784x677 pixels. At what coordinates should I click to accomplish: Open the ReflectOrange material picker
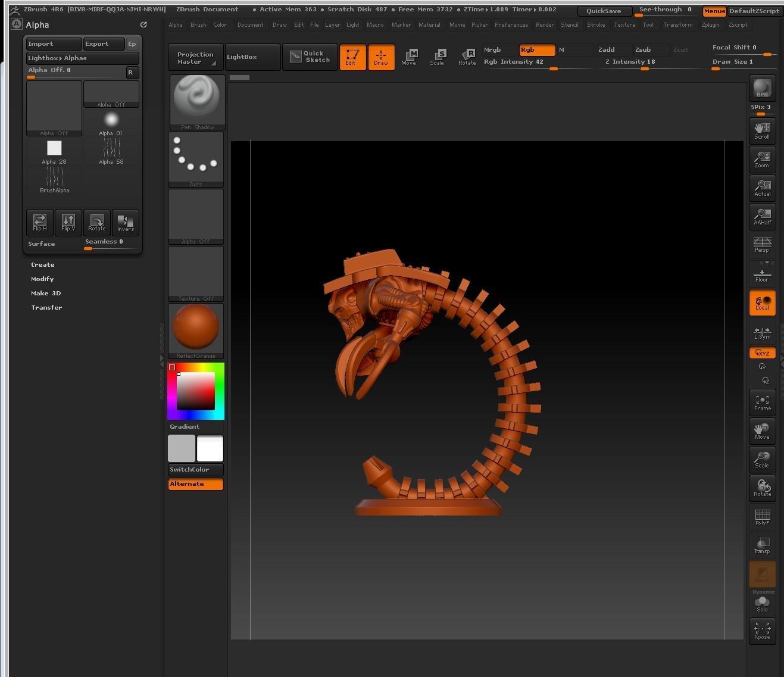coord(196,331)
